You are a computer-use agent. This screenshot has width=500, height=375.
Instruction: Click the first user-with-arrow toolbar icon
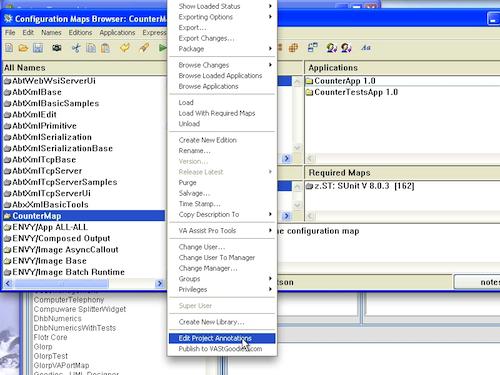pos(332,48)
